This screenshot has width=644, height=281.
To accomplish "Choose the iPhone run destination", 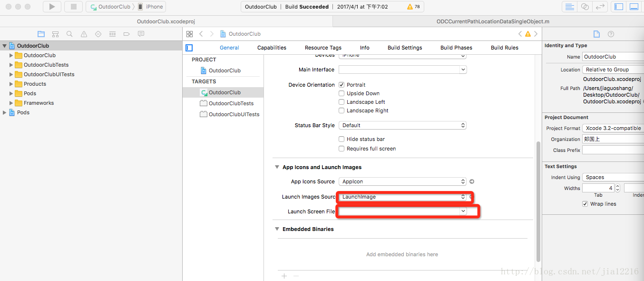I will coord(151,7).
